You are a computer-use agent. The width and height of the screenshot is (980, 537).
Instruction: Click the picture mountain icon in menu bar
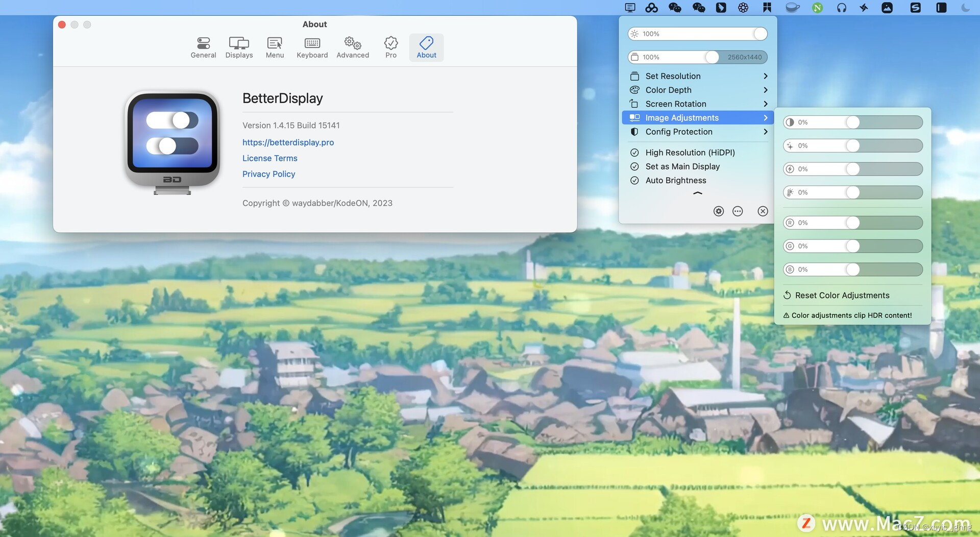click(887, 8)
